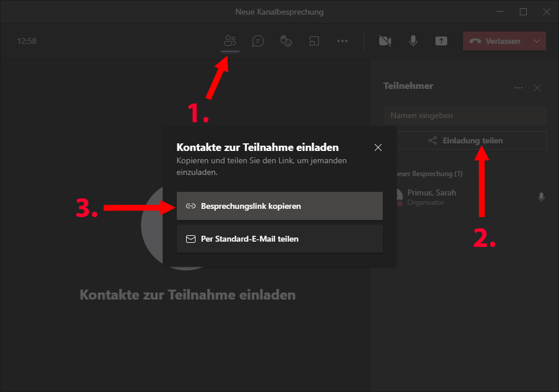The width and height of the screenshot is (559, 392).
Task: Maximize the Neue Kanalbesprechung window
Action: point(523,12)
